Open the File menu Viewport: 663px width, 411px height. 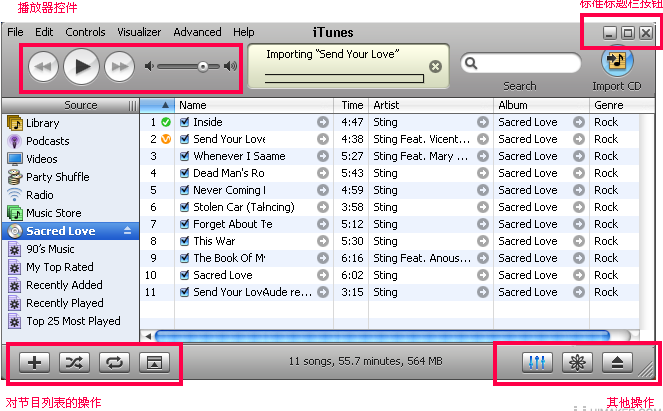point(16,32)
